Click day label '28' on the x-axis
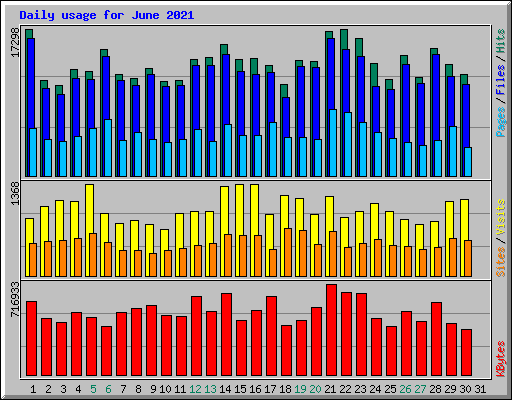 tap(435, 389)
